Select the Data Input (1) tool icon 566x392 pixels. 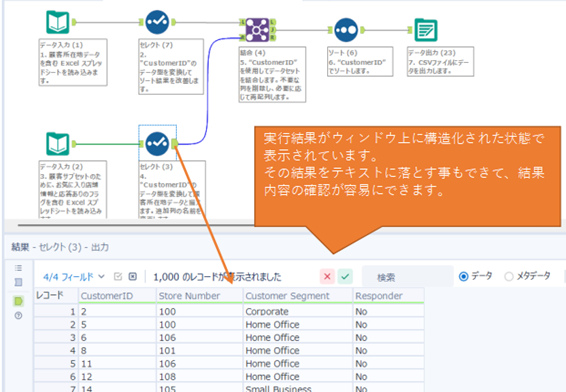click(58, 22)
